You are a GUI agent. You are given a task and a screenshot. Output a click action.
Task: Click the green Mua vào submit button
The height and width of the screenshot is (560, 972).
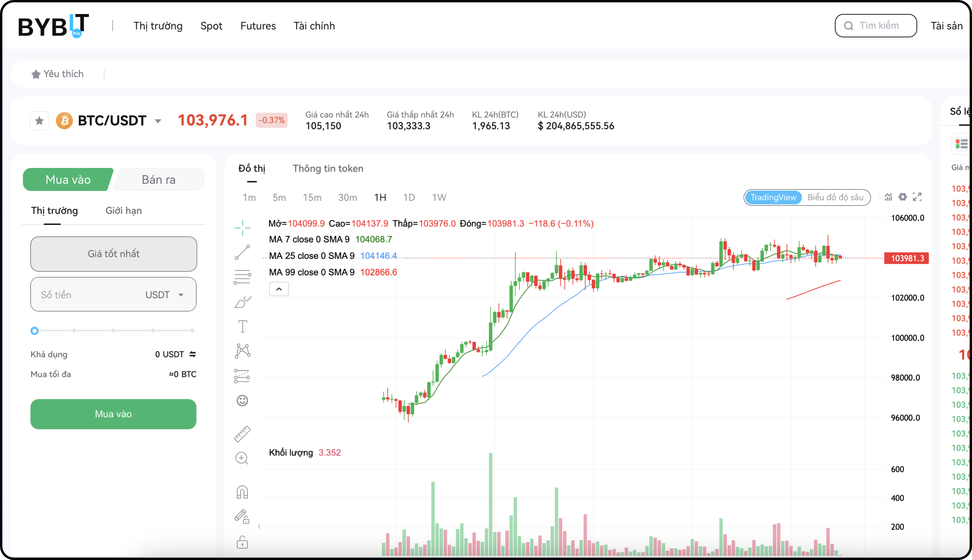[x=113, y=414]
